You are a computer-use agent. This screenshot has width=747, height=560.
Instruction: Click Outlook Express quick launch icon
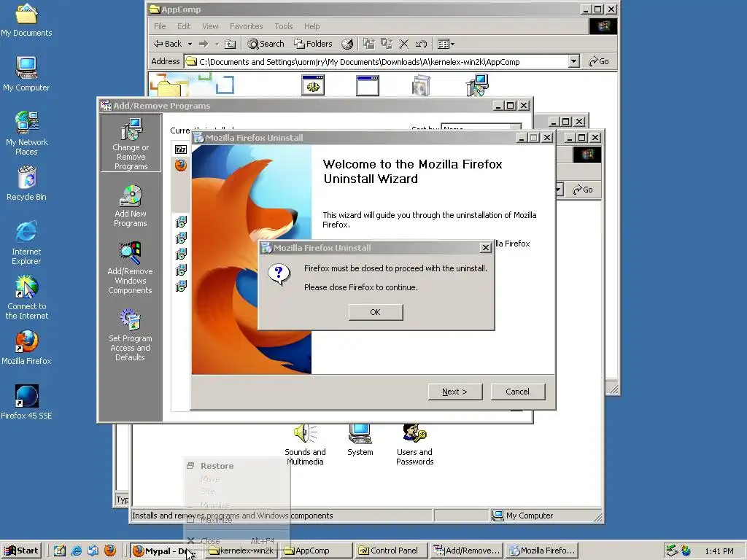pyautogui.click(x=93, y=551)
